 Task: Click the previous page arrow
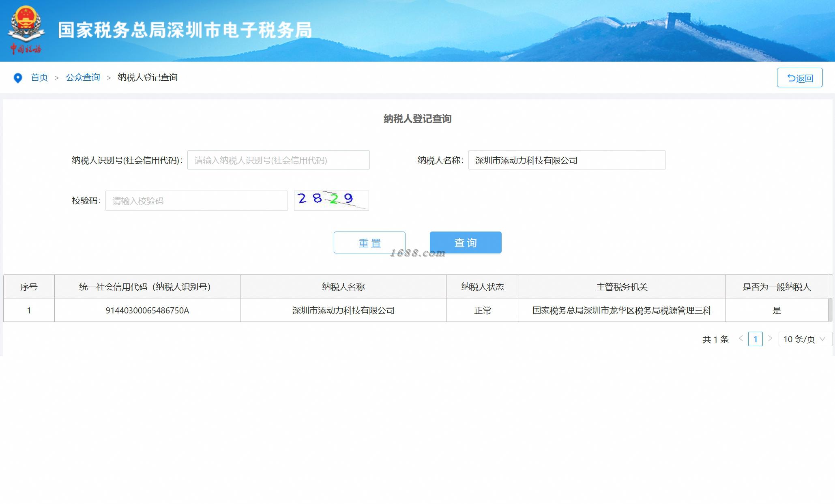pyautogui.click(x=741, y=339)
